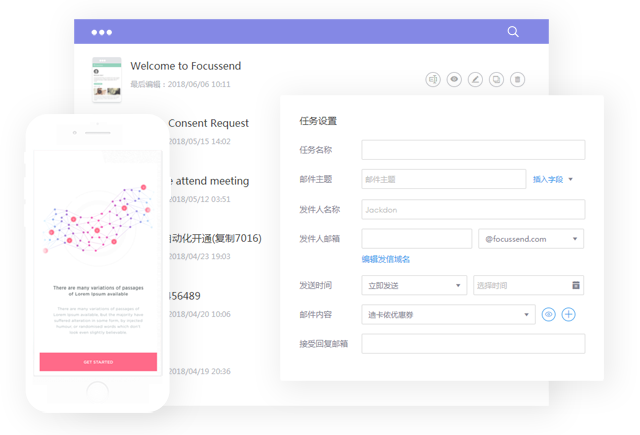Click the 接受回复邮箱 input field

pos(473,344)
